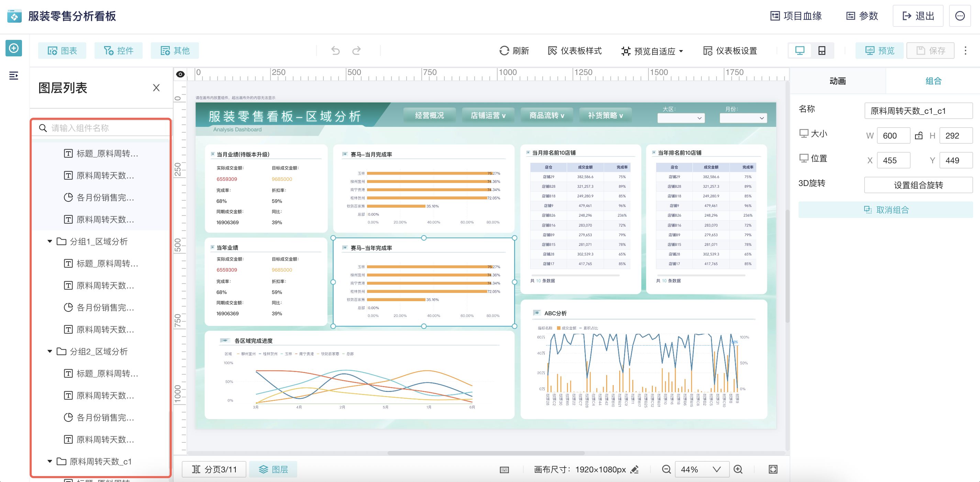Click the layer name search field
Viewport: 980px width, 482px height.
point(101,128)
